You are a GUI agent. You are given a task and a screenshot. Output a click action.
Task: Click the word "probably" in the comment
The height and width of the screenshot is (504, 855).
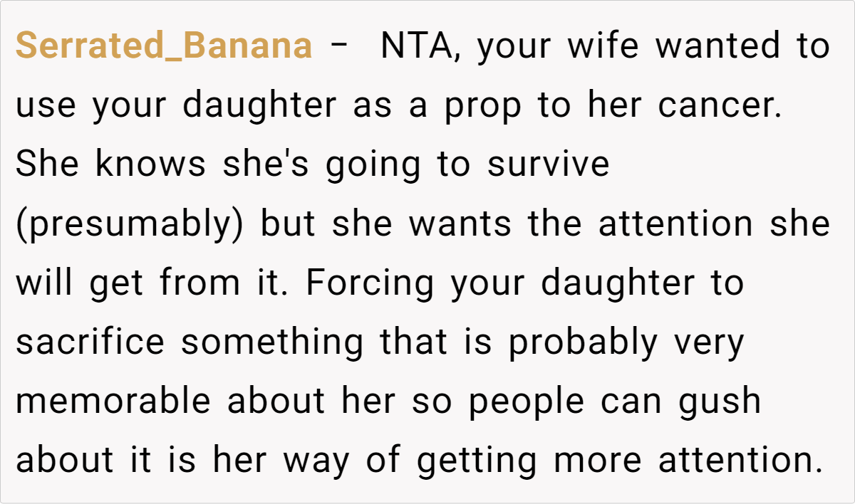(x=583, y=342)
